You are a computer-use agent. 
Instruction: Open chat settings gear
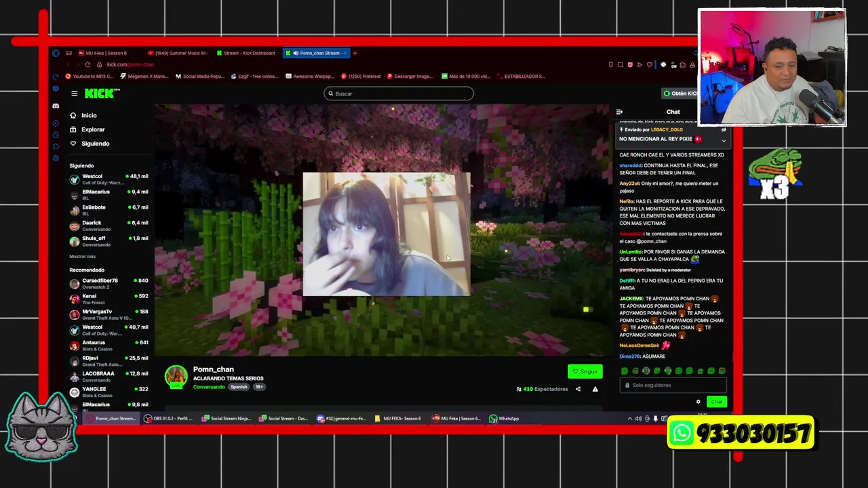(698, 402)
